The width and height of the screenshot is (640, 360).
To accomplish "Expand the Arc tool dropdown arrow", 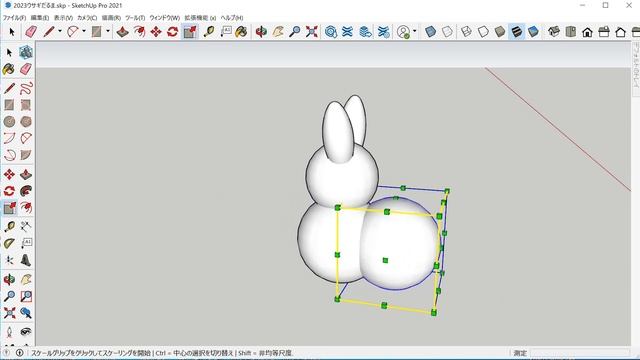I will click(84, 31).
